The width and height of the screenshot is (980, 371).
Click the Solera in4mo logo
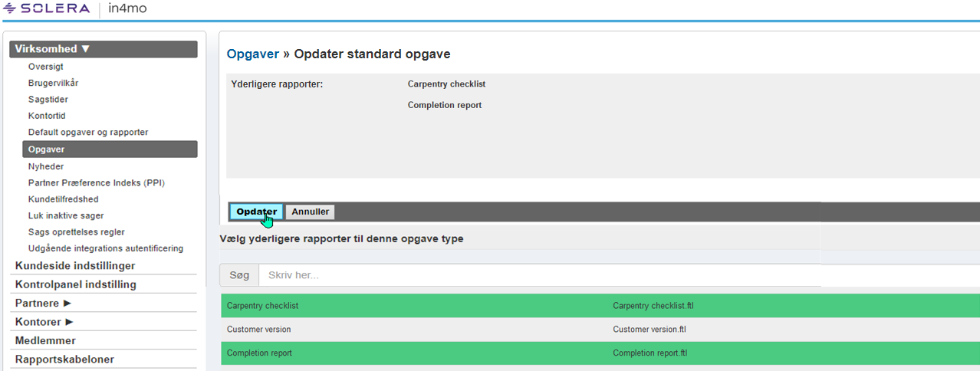75,9
